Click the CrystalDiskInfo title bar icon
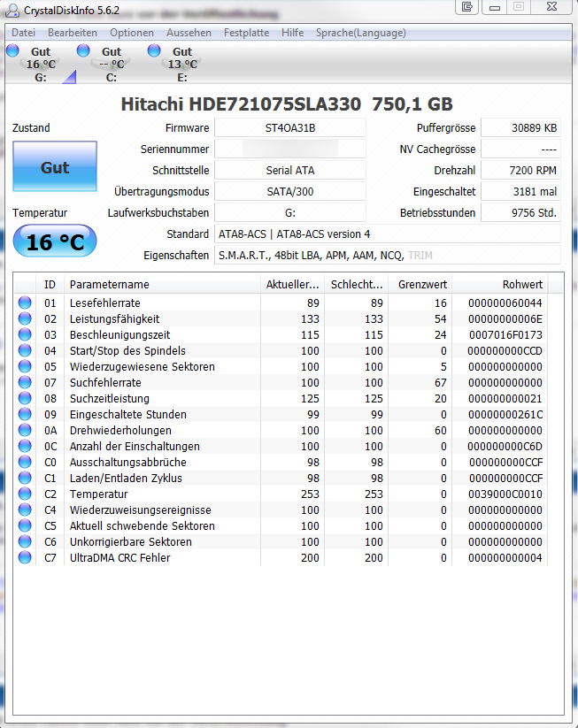578x728 pixels. 12,10
